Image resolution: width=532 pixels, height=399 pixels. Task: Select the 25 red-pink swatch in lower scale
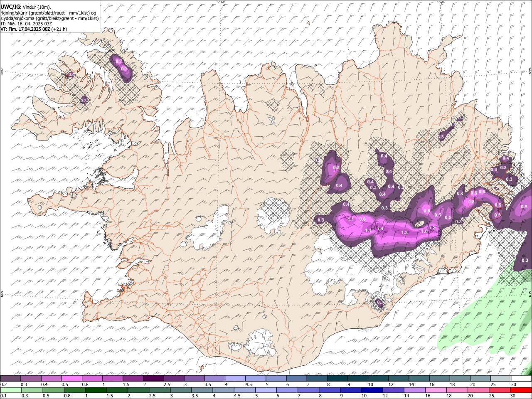[x=499, y=390]
